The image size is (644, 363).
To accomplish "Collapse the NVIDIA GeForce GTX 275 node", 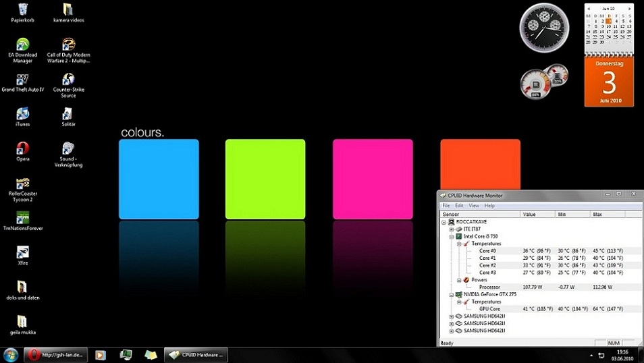I will (x=452, y=295).
